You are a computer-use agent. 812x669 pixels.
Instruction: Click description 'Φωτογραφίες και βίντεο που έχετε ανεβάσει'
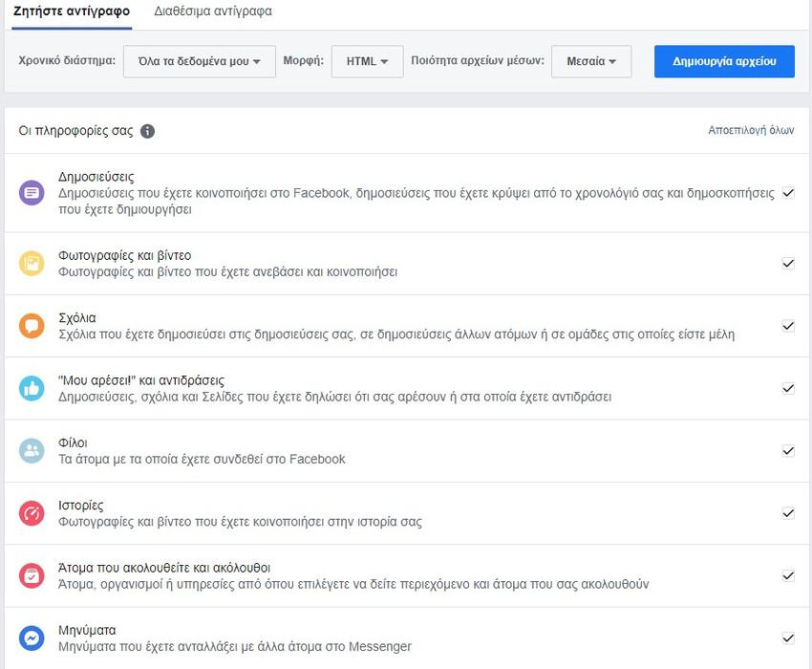pyautogui.click(x=227, y=271)
